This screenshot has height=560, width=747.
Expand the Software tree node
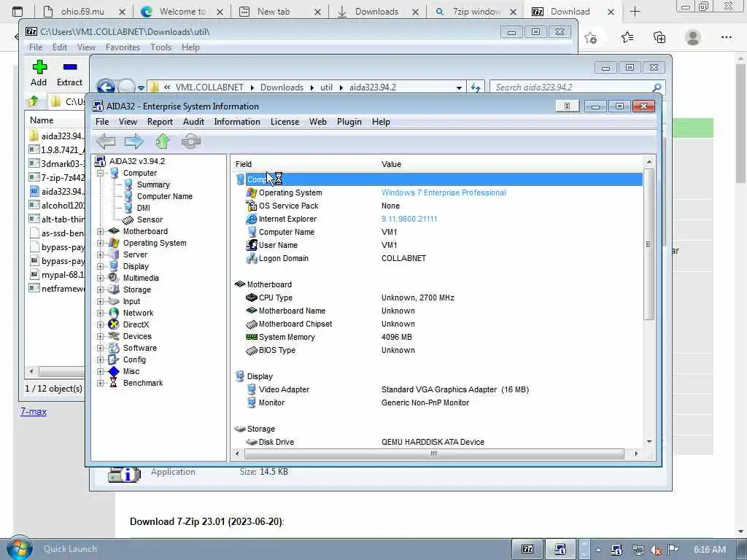pyautogui.click(x=101, y=348)
